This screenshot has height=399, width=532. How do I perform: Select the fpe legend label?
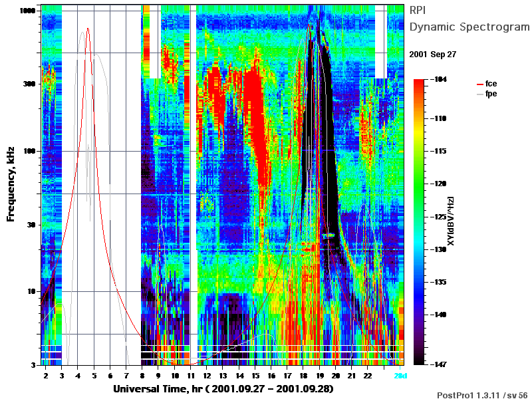pos(491,94)
